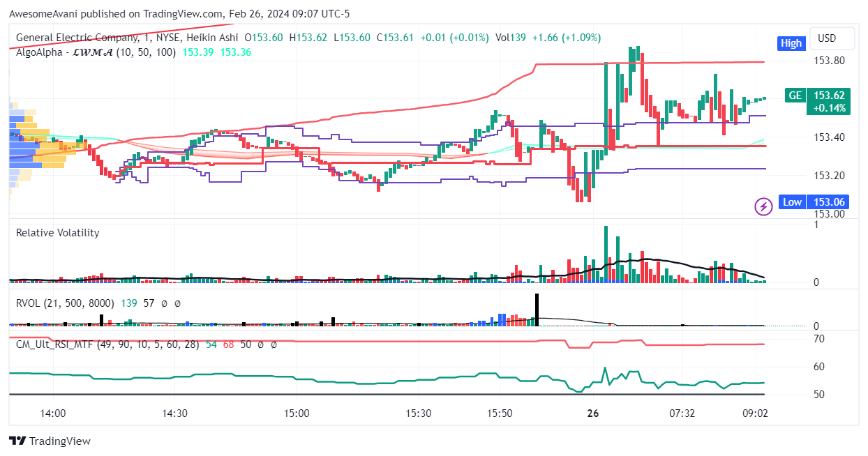Click the RSI axis value 60
The height and width of the screenshot is (456, 868).
[x=819, y=367]
